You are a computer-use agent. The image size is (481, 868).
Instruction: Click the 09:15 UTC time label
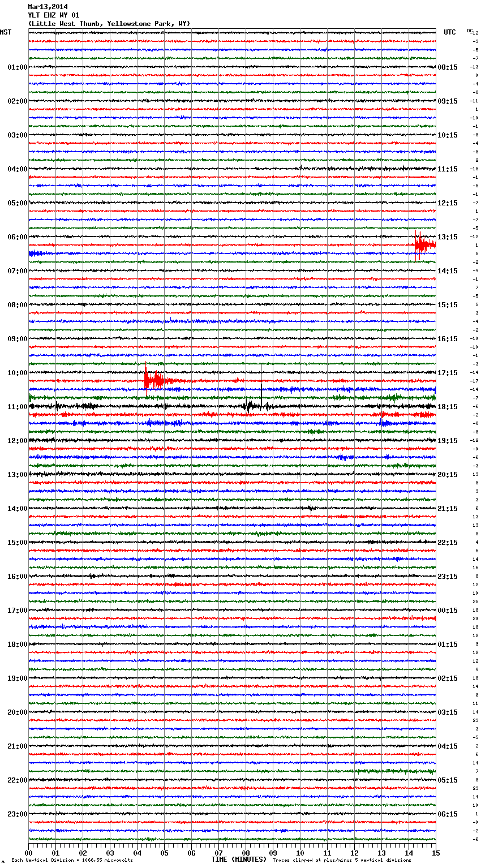coord(448,101)
